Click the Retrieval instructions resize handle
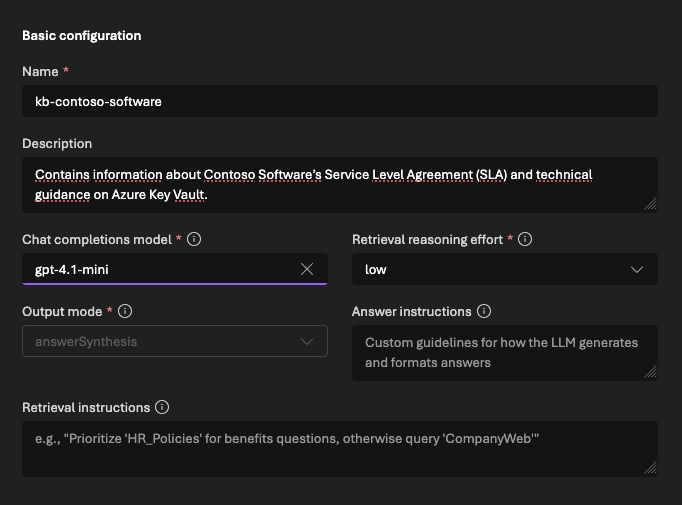 point(650,468)
